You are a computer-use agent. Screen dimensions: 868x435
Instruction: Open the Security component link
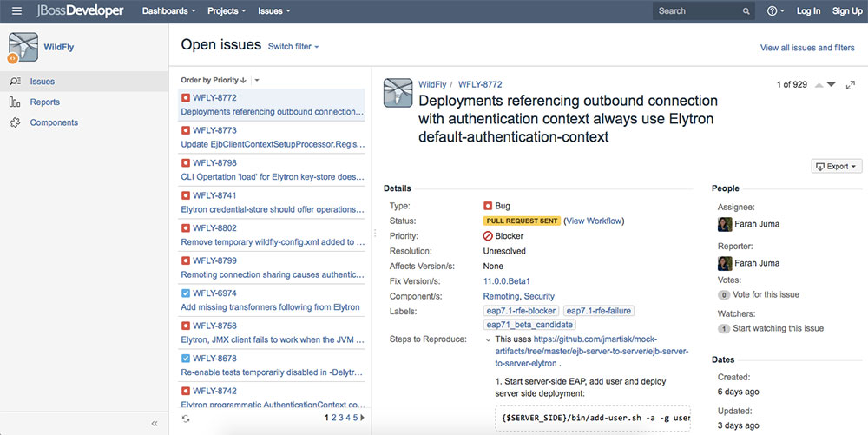click(x=539, y=296)
